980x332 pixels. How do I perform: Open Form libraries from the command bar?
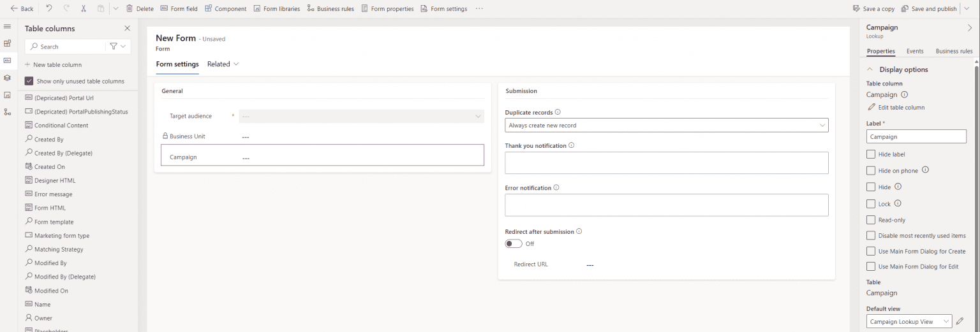(x=276, y=8)
